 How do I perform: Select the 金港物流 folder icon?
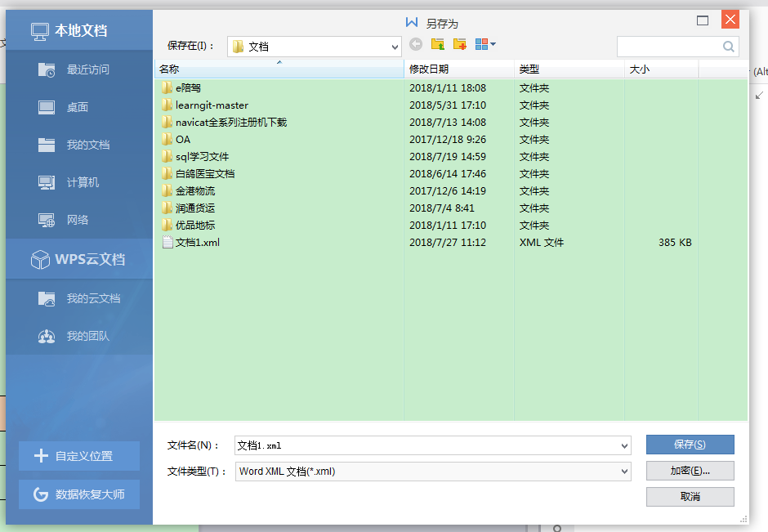click(167, 191)
